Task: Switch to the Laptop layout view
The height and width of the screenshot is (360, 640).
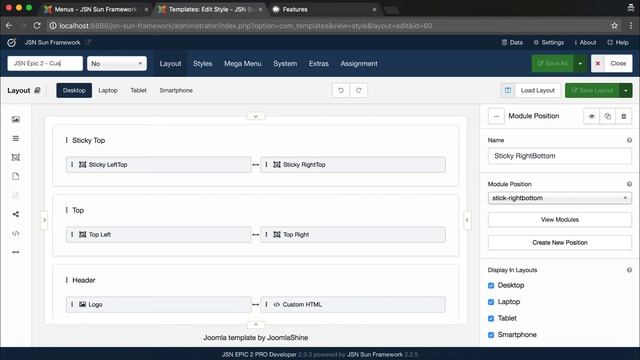Action: pyautogui.click(x=108, y=90)
